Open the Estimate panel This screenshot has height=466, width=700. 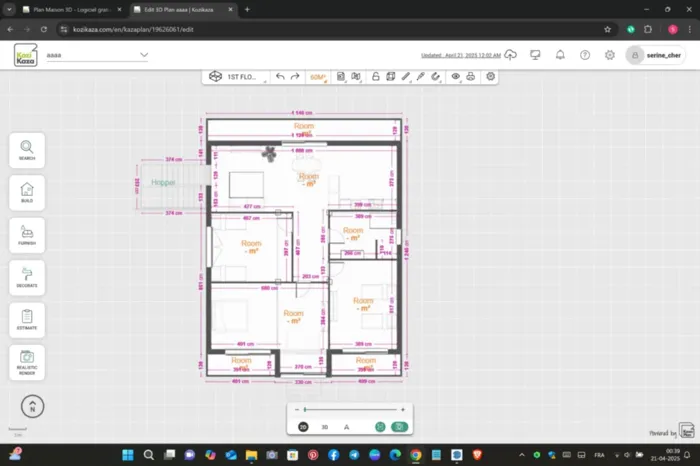click(x=26, y=319)
